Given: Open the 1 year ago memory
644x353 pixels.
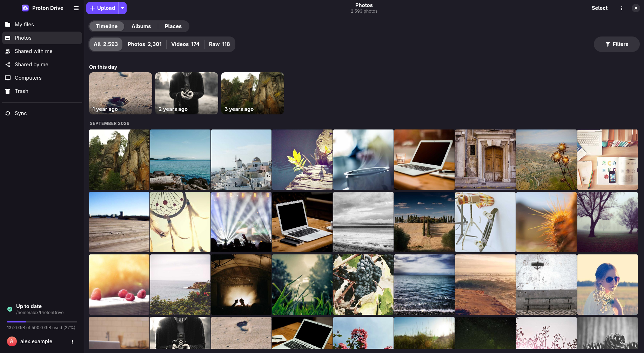Looking at the screenshot, I should 121,93.
